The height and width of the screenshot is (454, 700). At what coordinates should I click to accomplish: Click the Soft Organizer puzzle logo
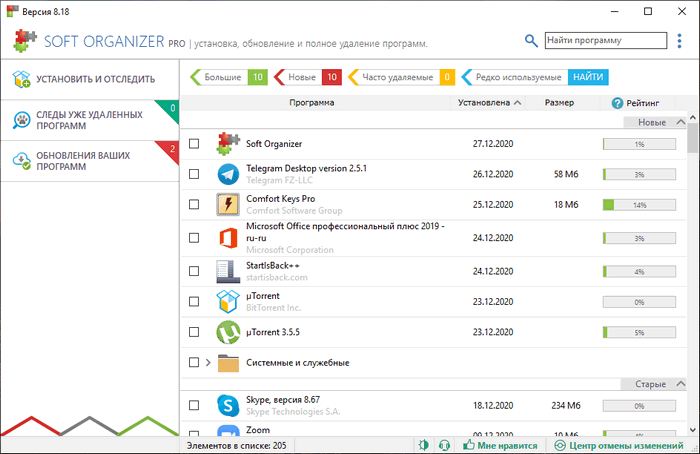(x=25, y=41)
